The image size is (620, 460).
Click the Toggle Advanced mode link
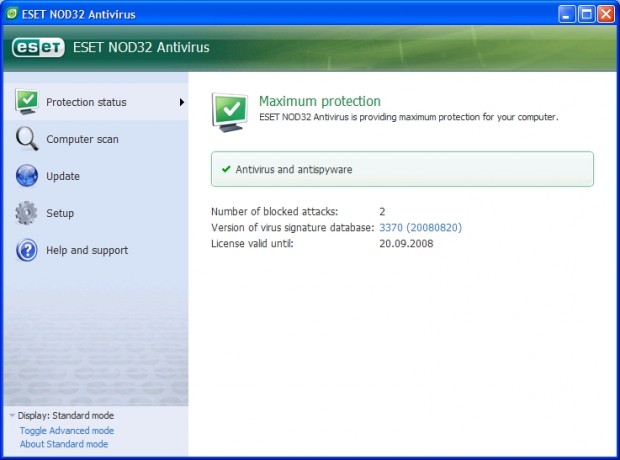tap(67, 430)
